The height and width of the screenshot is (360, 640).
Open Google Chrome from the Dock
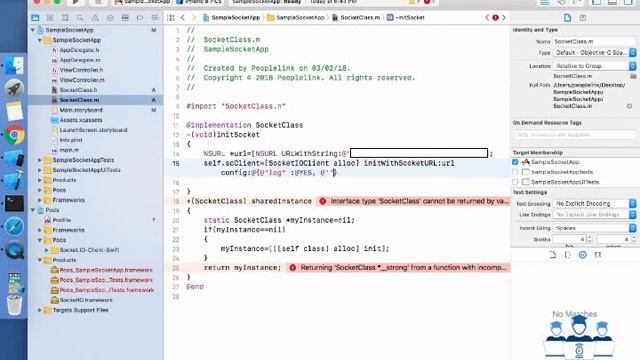point(14,135)
